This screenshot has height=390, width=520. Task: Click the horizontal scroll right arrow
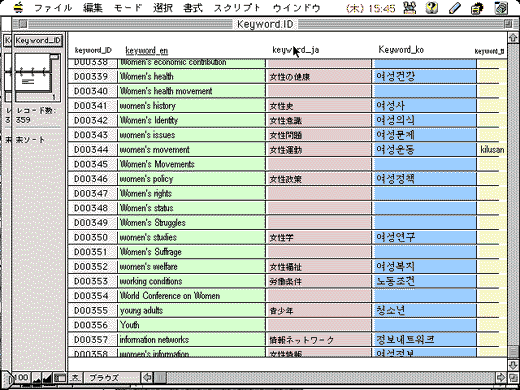pos(500,378)
